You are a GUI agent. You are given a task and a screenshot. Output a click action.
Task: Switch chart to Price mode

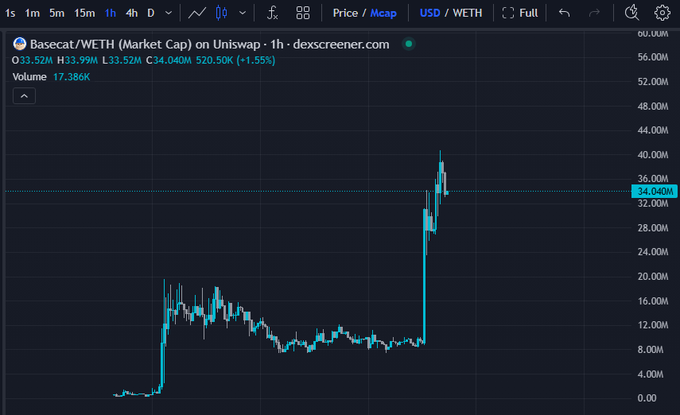(345, 13)
